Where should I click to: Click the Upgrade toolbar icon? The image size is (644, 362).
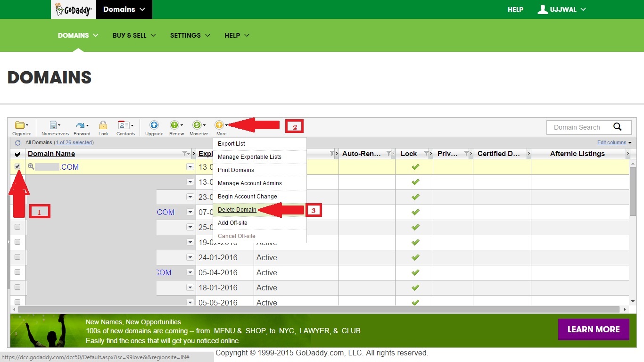coord(154,125)
